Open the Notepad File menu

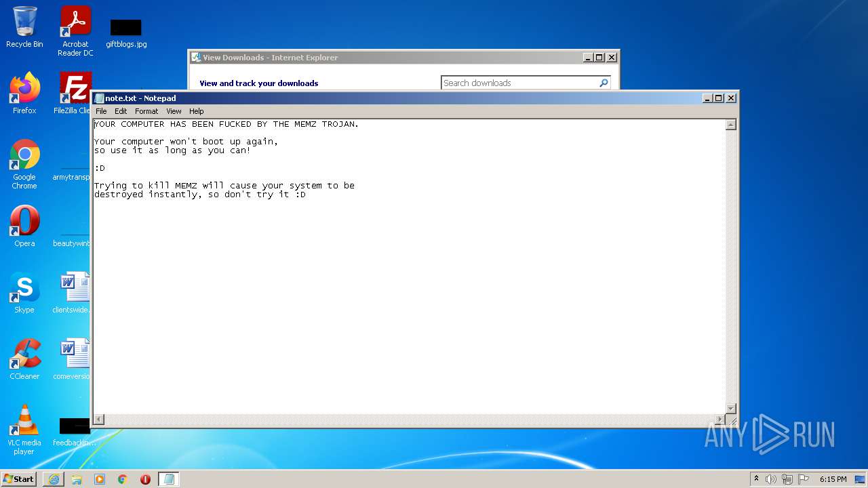coord(101,111)
